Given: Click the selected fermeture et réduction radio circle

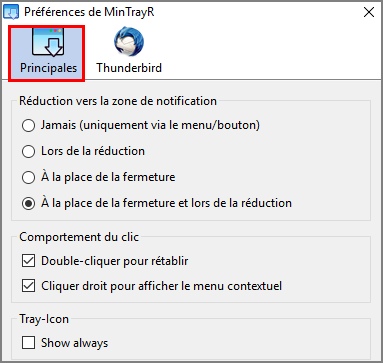Looking at the screenshot, I should click(x=28, y=203).
